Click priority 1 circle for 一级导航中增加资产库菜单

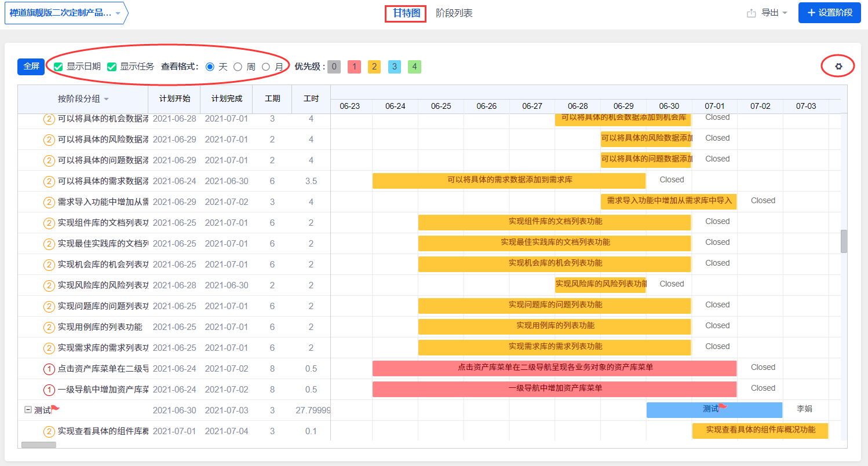tap(49, 390)
